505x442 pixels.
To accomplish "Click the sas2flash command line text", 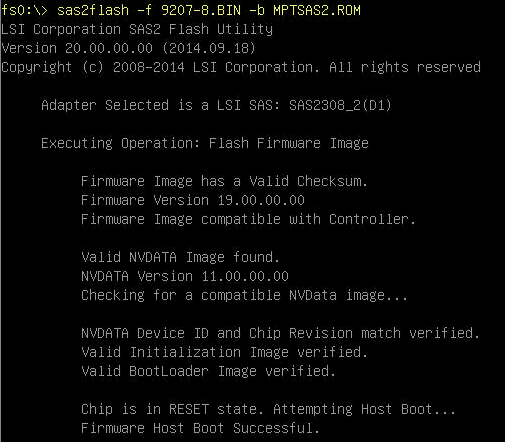I will [x=209, y=10].
